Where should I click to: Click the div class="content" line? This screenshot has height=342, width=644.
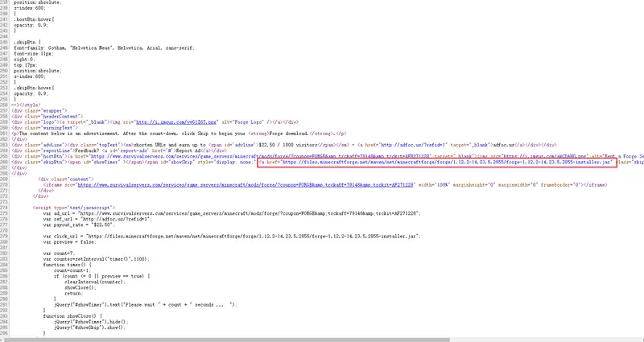(x=66, y=179)
